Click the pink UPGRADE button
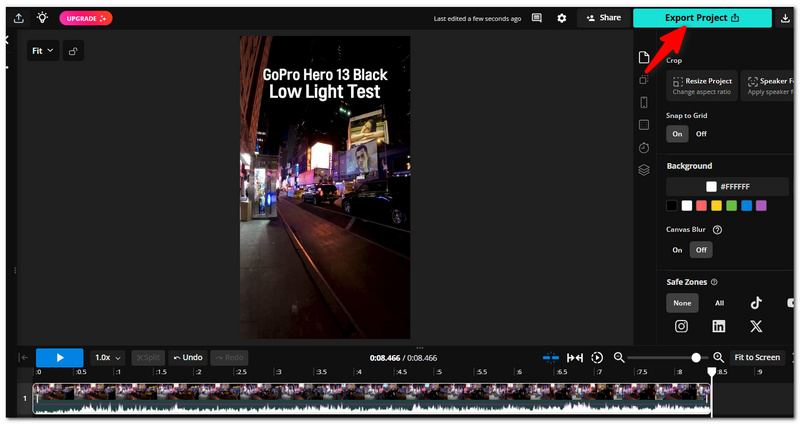Viewport: 800px width, 424px height. 86,18
